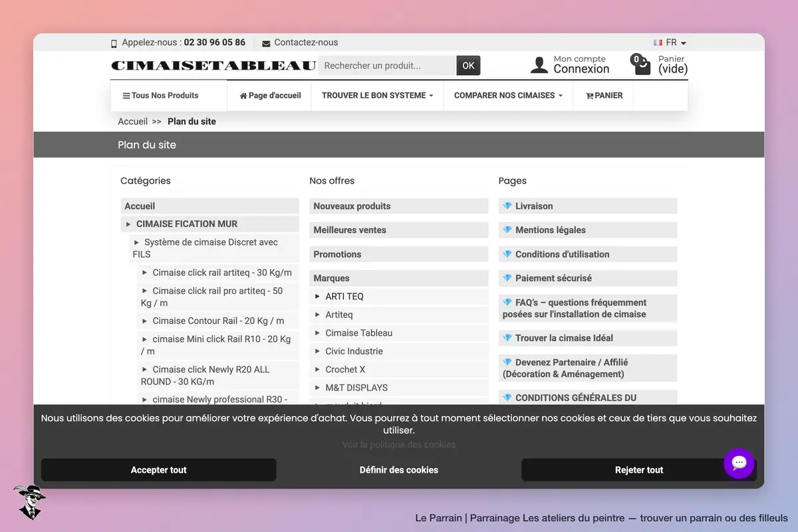The image size is (798, 532).
Task: Select M&T DISPLAYS brand
Action: [x=356, y=388]
